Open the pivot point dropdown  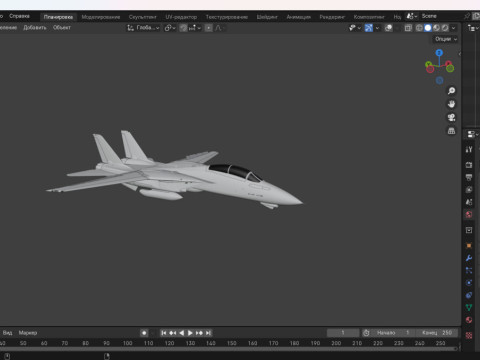pos(170,28)
